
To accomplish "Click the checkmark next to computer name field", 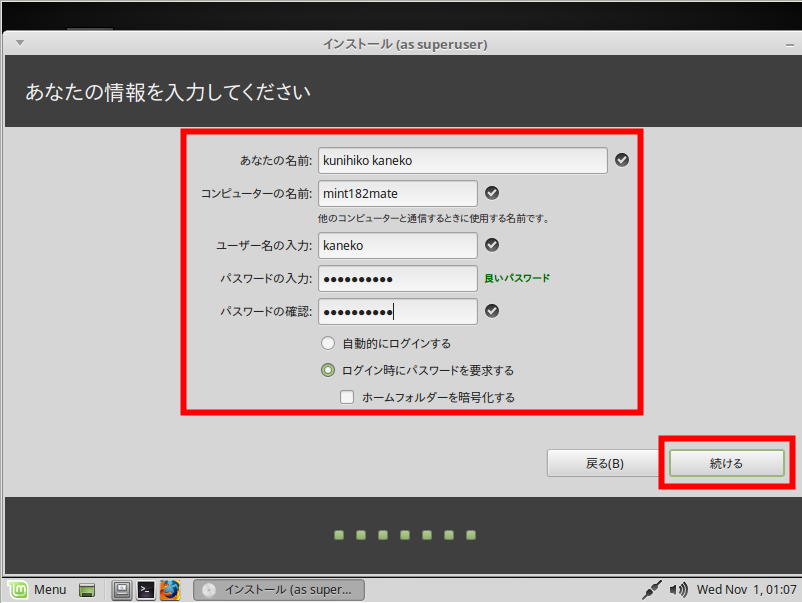I will pyautogui.click(x=492, y=193).
